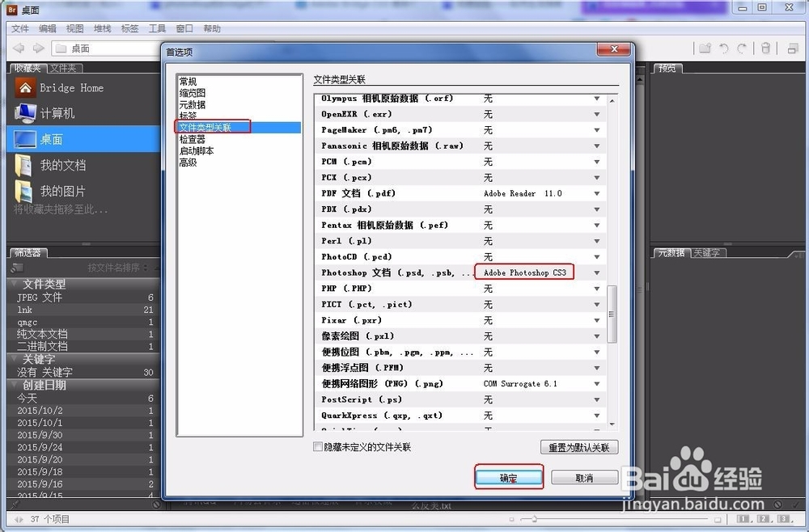Filter by lnk file type
Viewport: 809px width, 532px height.
(x=83, y=310)
